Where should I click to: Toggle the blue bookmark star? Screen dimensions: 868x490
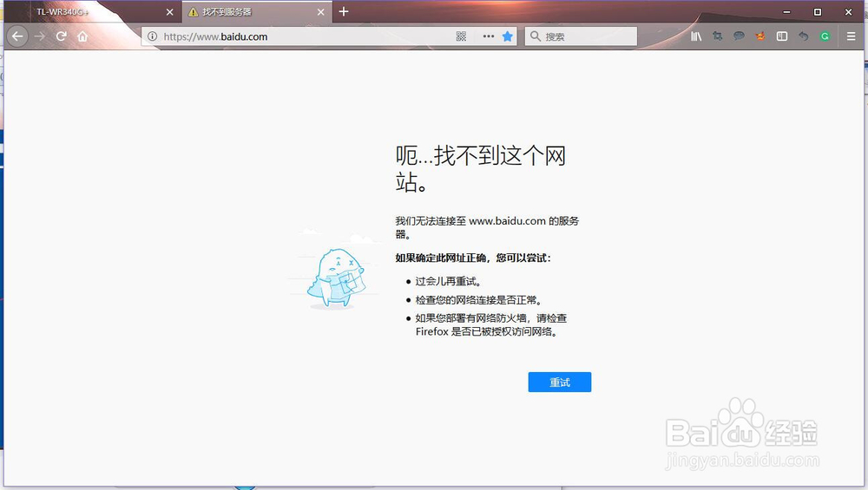(507, 36)
